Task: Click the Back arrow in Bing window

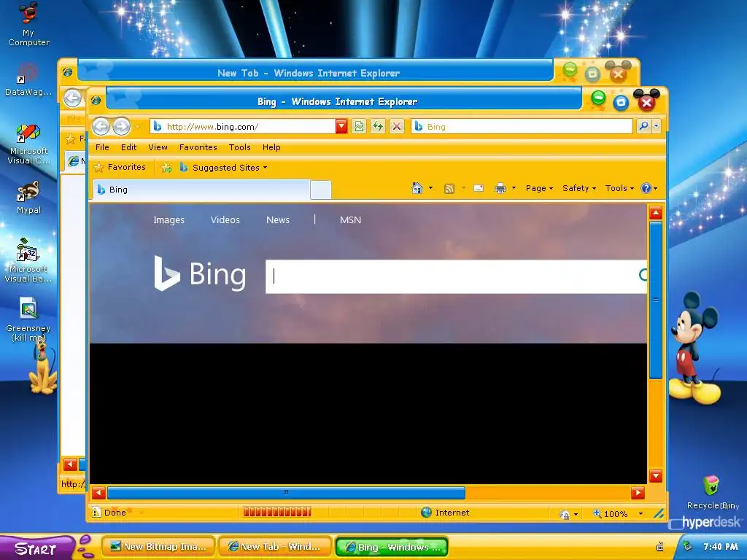Action: 101,127
